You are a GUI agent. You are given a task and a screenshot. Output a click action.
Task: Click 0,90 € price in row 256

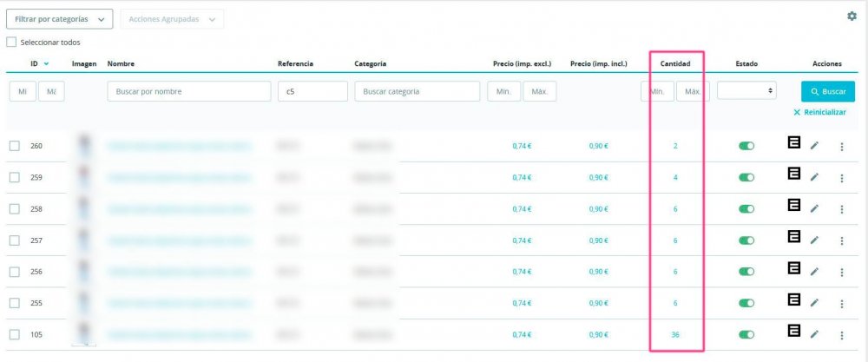(598, 272)
